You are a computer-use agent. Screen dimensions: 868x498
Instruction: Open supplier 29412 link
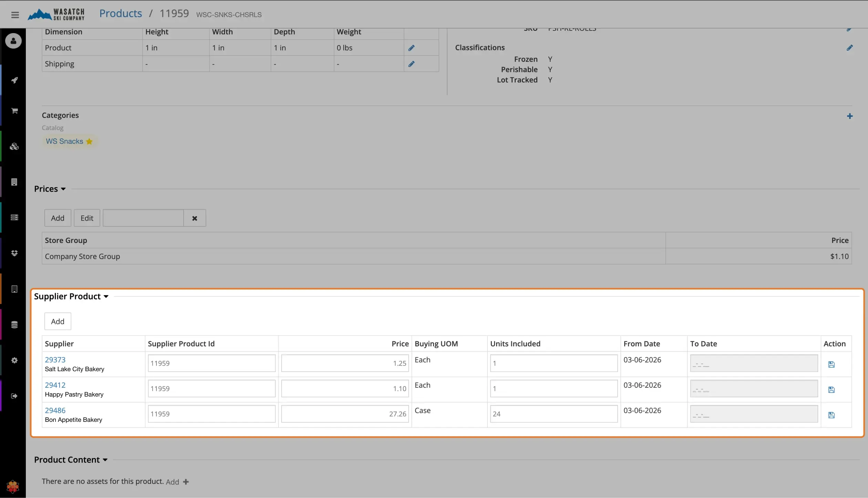tap(55, 385)
